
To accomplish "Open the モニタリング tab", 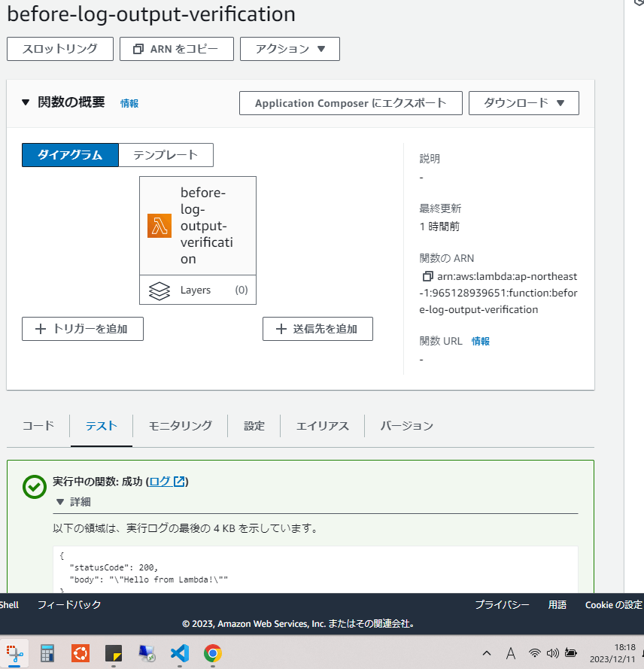I will (181, 426).
